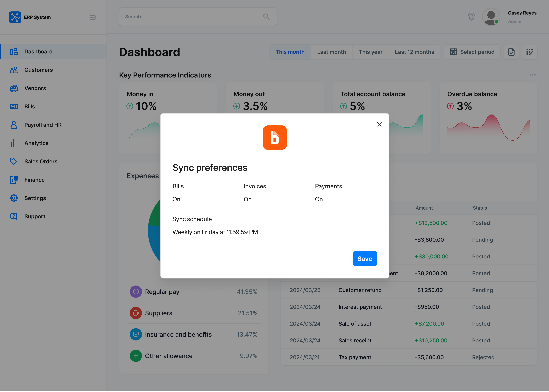Save the sync preferences
This screenshot has height=392, width=549.
click(365, 259)
